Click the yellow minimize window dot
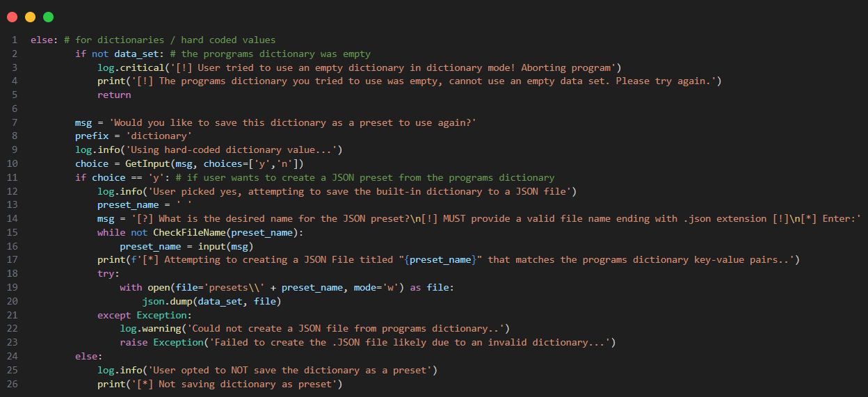868x397 pixels. (x=30, y=17)
